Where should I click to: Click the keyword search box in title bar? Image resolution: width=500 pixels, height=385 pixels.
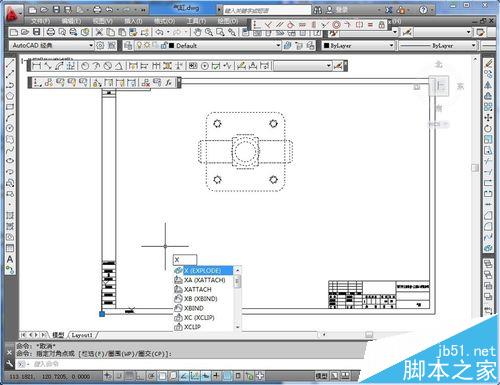click(x=266, y=10)
